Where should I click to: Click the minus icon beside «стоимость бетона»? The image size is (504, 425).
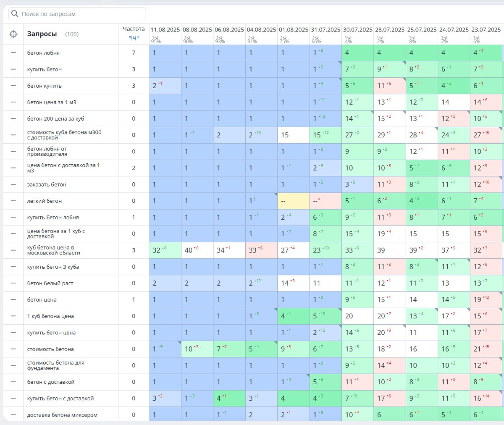(13, 349)
